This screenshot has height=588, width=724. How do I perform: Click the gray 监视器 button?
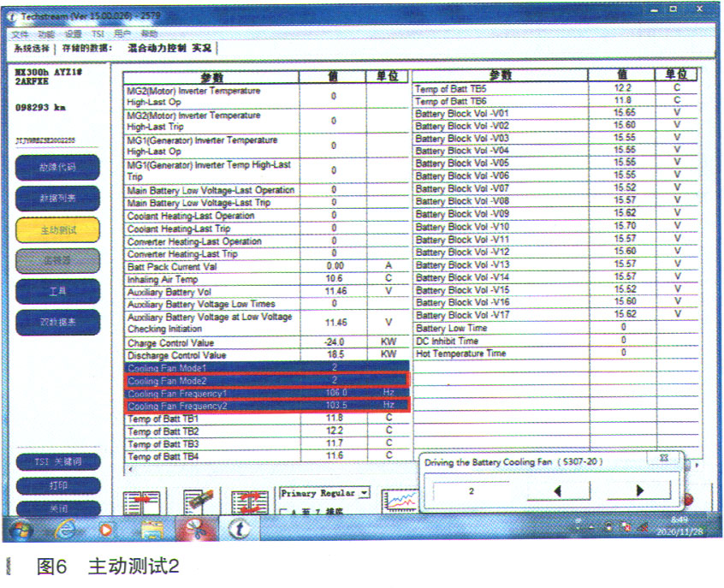click(x=57, y=261)
